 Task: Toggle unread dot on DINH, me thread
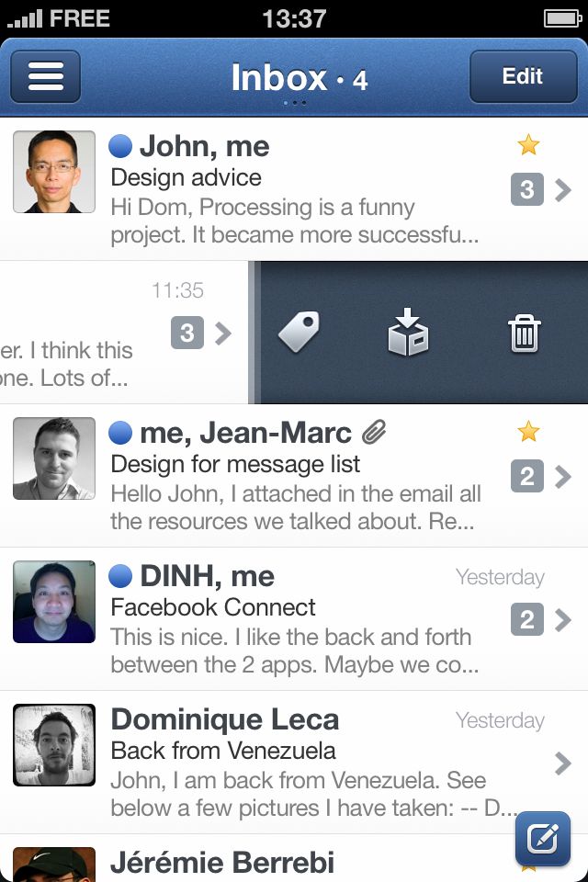click(120, 576)
